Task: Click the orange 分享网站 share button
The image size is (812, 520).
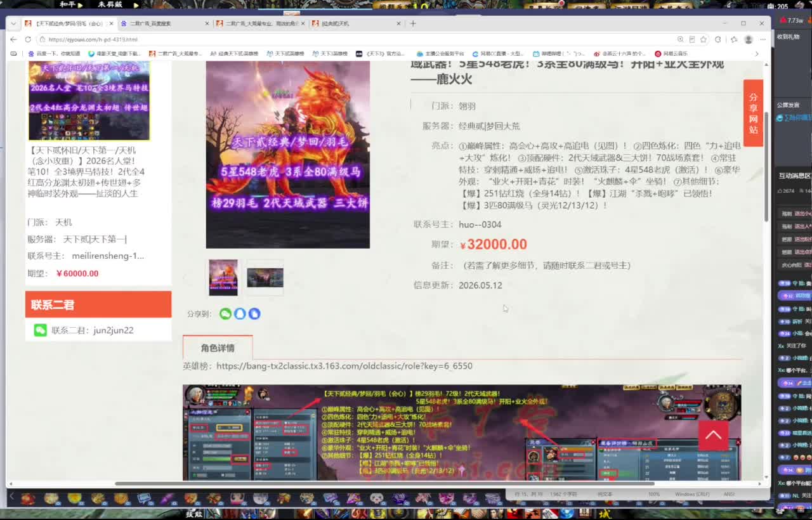Action: (x=753, y=112)
